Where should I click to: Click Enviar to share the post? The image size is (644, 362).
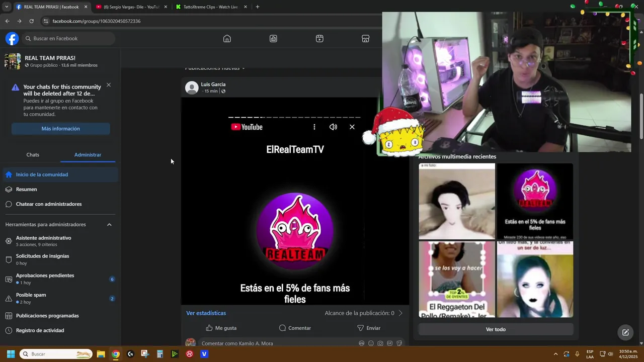[369, 328]
